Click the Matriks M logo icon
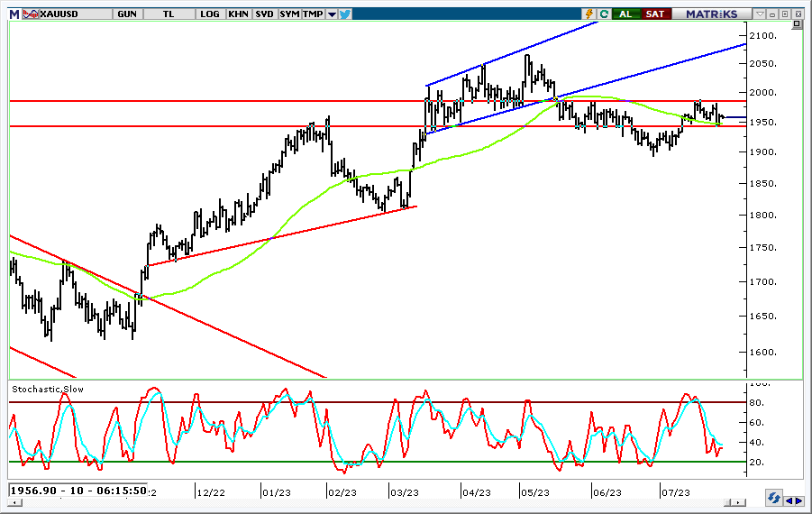Viewport: 812px width, 514px height. (14, 14)
